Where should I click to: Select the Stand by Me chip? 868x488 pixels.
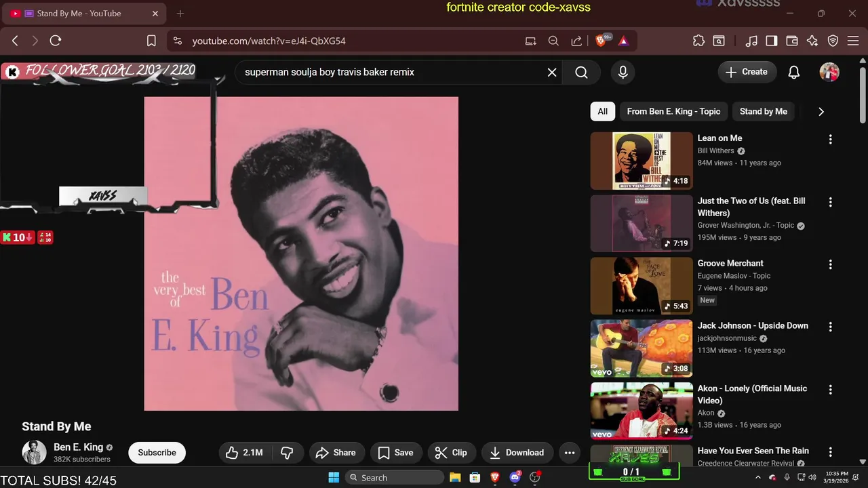(x=764, y=111)
